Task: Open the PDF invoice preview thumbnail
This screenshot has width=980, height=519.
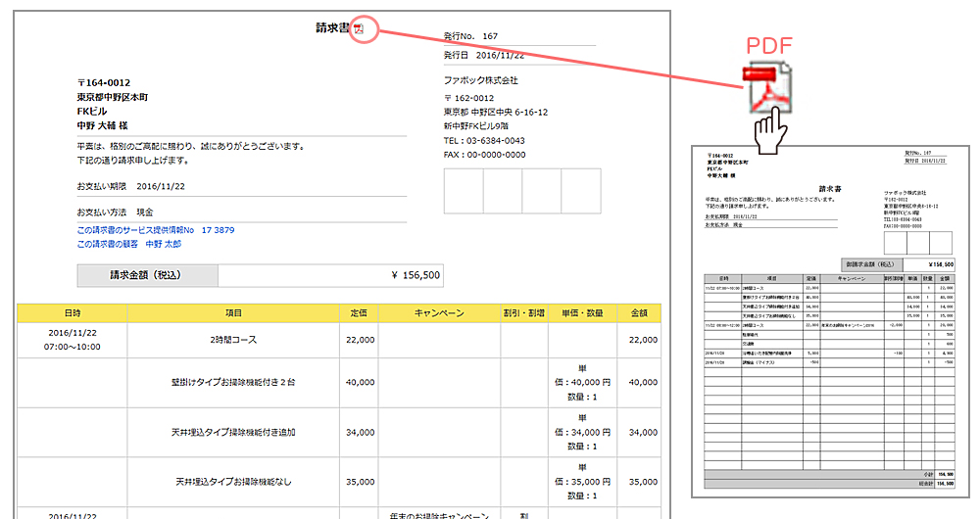Action: pyautogui.click(x=831, y=321)
